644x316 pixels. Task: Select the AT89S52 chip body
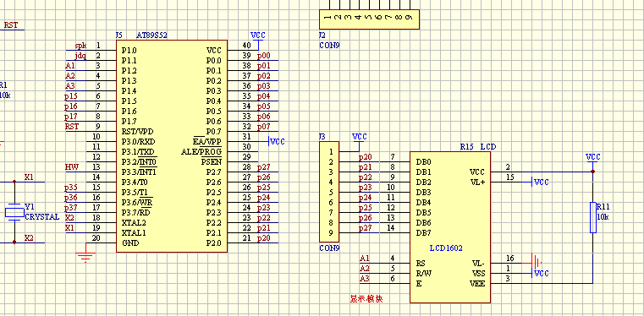(x=172, y=146)
